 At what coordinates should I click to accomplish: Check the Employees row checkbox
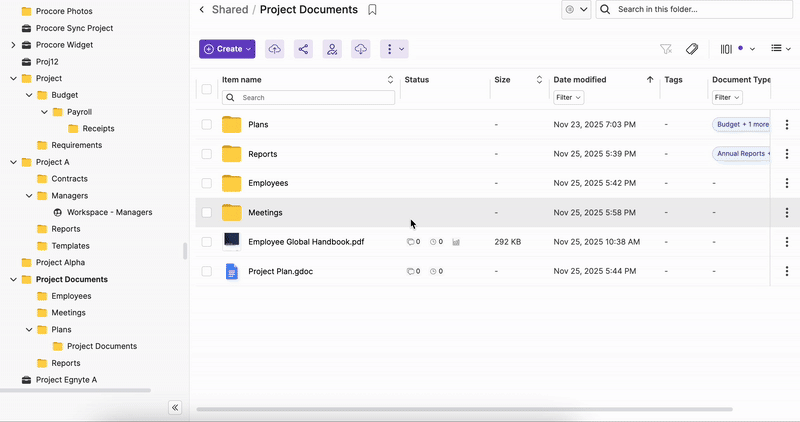(207, 183)
